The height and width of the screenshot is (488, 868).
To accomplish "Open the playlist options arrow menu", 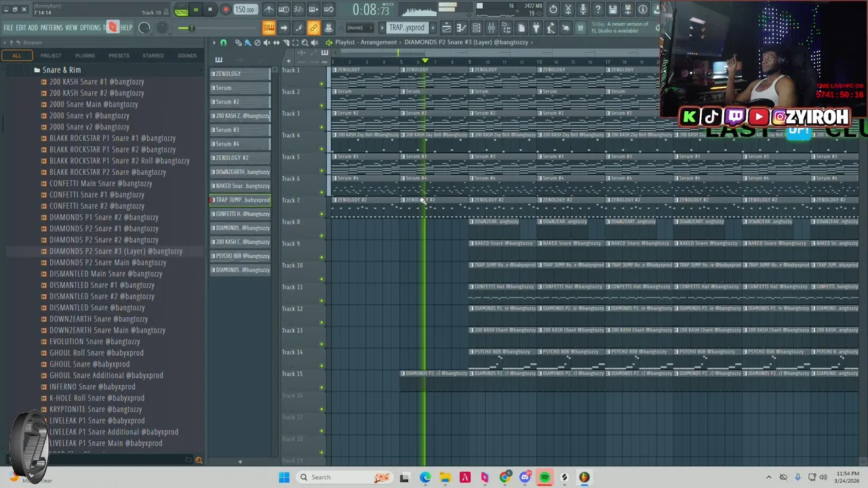I will click(214, 43).
